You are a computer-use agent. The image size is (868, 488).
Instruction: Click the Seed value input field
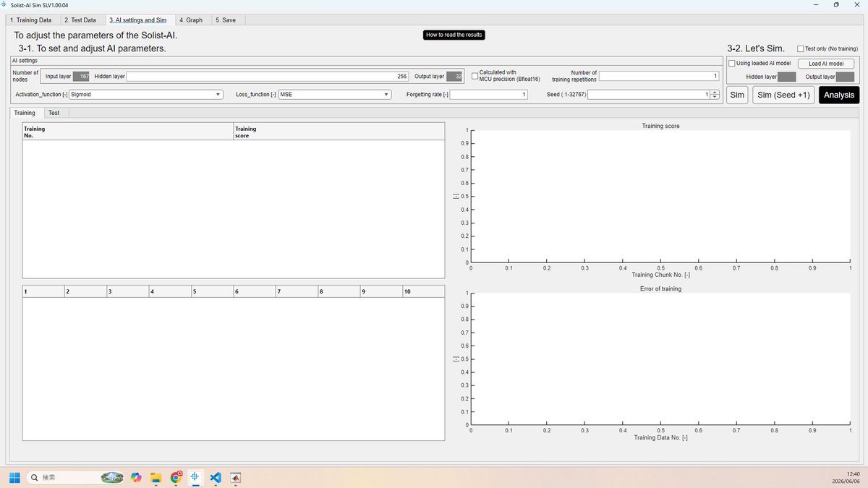click(648, 94)
